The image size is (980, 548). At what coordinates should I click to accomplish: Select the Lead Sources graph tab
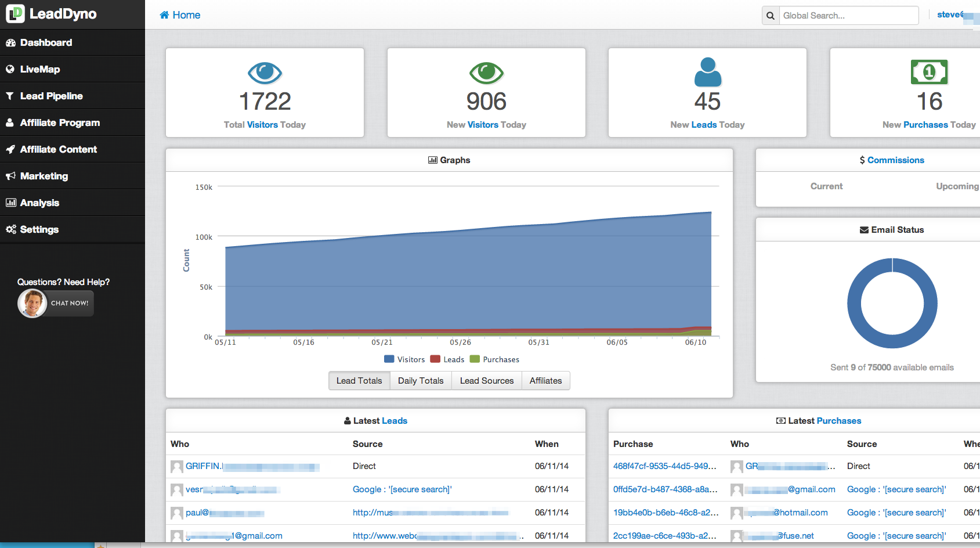(486, 381)
